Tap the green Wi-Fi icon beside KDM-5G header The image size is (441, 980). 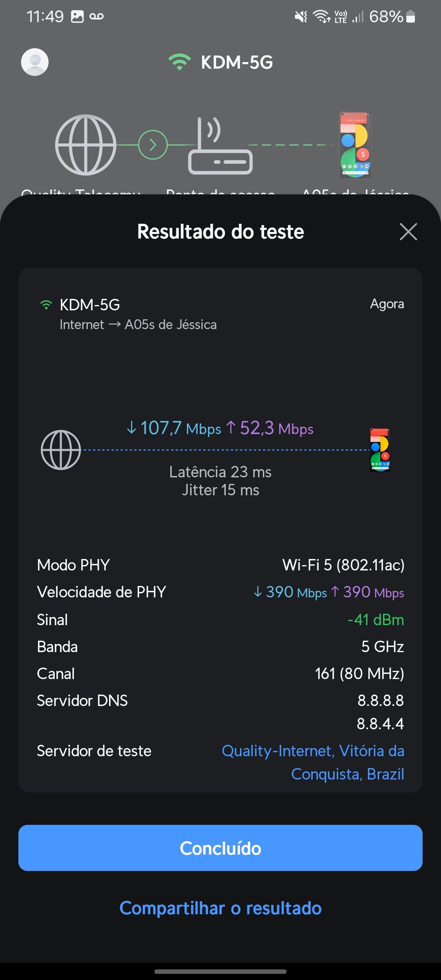[179, 62]
